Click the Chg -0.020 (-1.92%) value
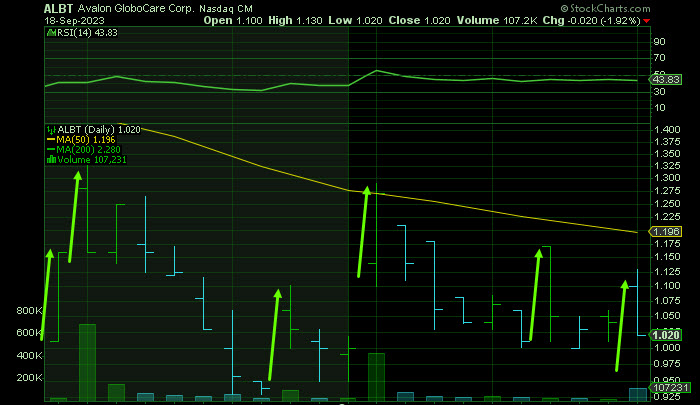Viewport: 700px width, 405px height. (x=592, y=21)
